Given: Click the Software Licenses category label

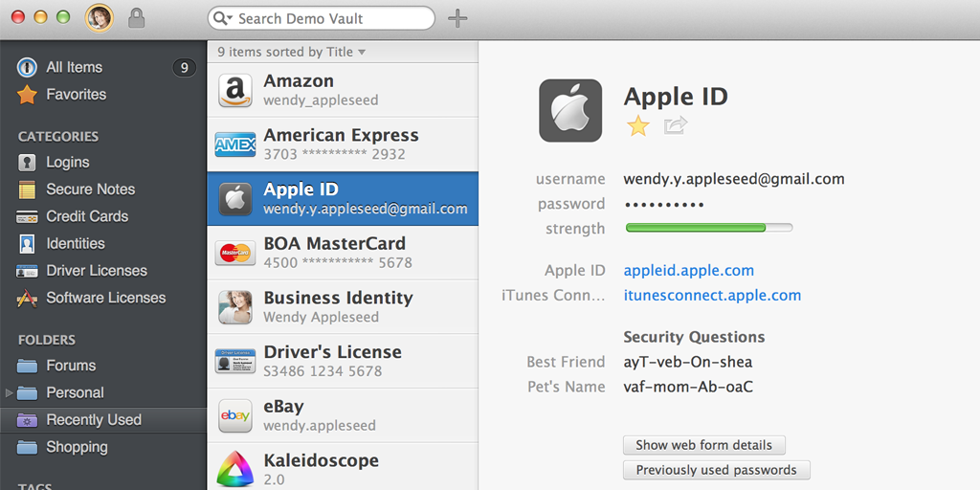Looking at the screenshot, I should coord(106,299).
